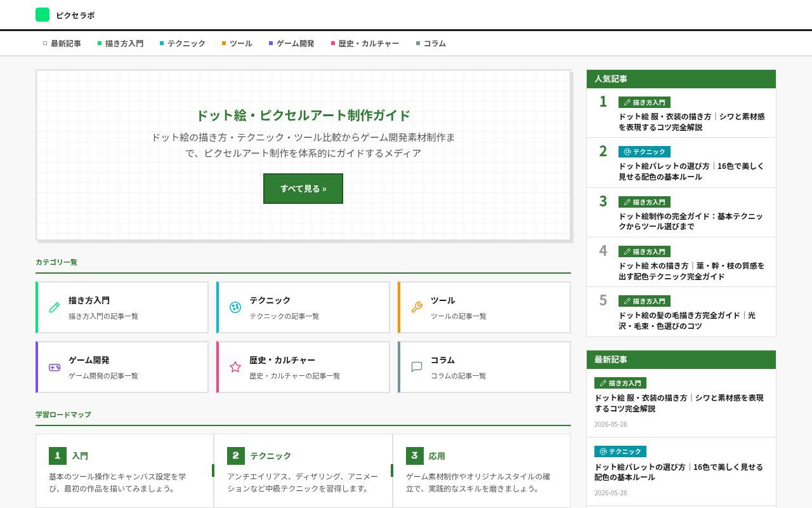This screenshot has height=508, width=812.
Task: Click the 歴史・カルチャーの記事一覧 subtitle
Action: pyautogui.click(x=295, y=376)
